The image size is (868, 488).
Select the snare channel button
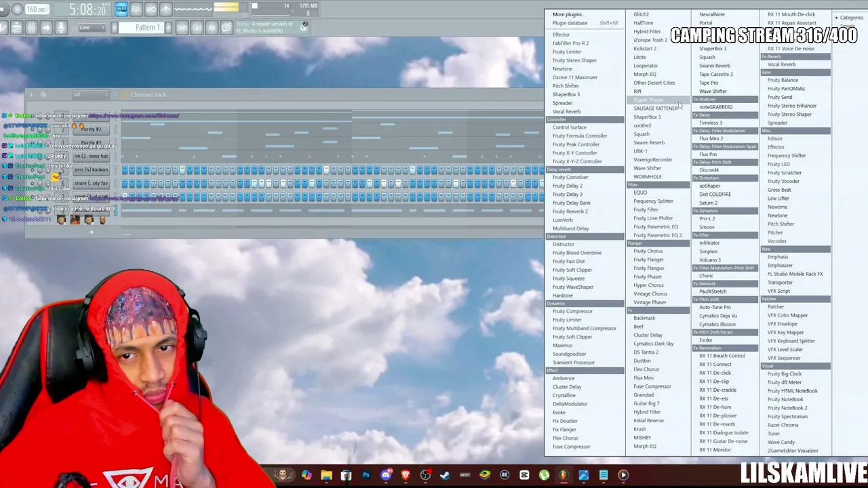(x=92, y=183)
